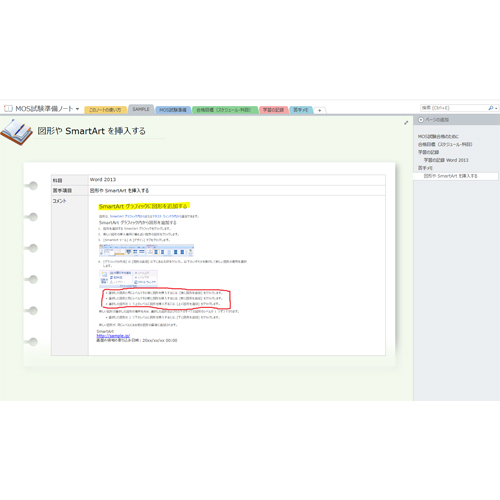The image size is (500, 500).
Task: Open the http://sample.jp/ hyperlink
Action: point(113,336)
